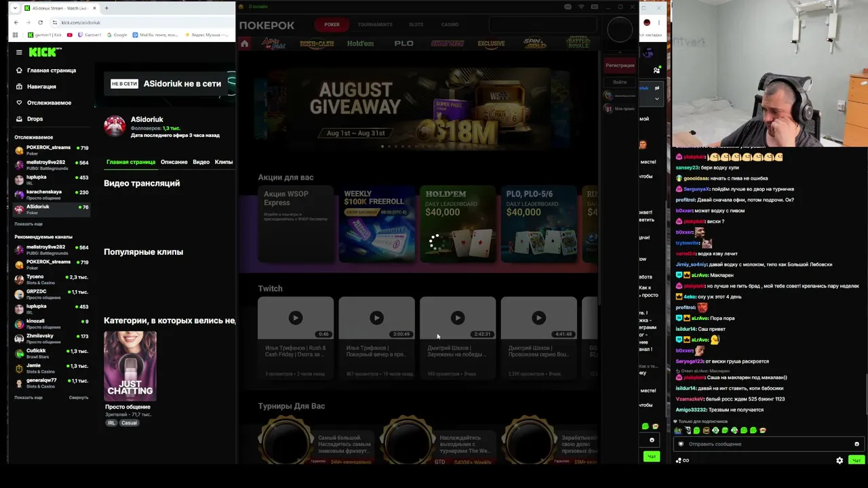Select ASidoriuk in the followed channels list
Screen dimensions: 868x488
pos(52,209)
